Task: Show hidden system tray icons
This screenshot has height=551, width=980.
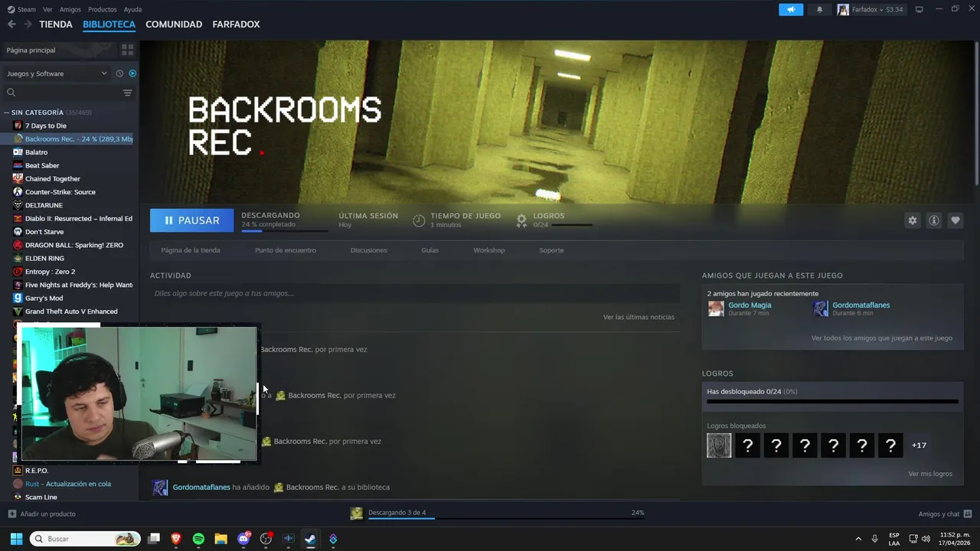Action: coord(858,539)
